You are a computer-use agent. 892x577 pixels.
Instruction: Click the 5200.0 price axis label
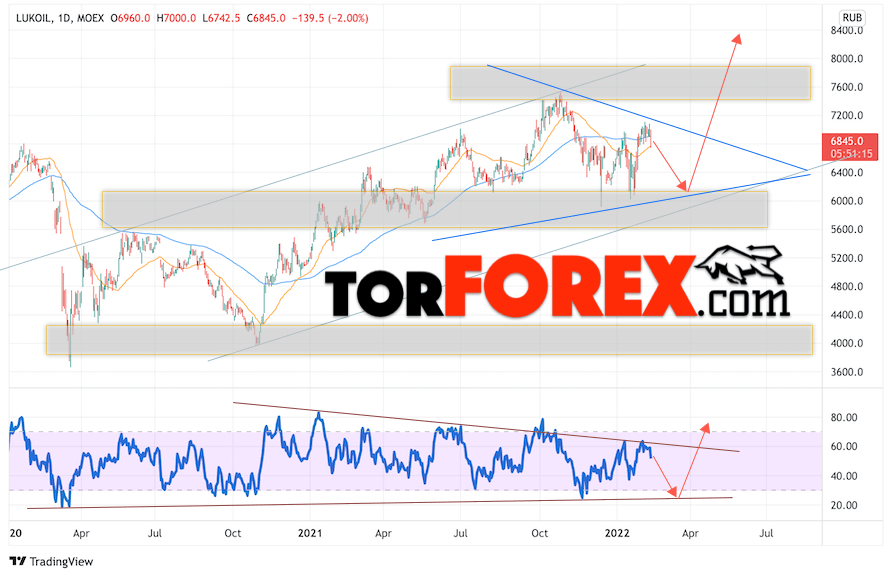coord(846,258)
